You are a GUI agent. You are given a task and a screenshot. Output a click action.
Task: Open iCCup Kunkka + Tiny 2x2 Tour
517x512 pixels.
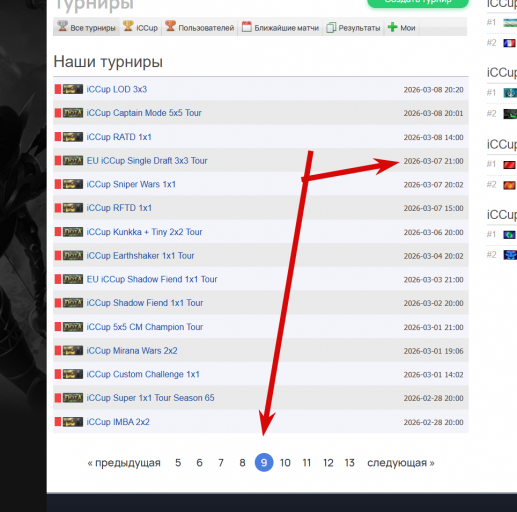[x=144, y=232]
